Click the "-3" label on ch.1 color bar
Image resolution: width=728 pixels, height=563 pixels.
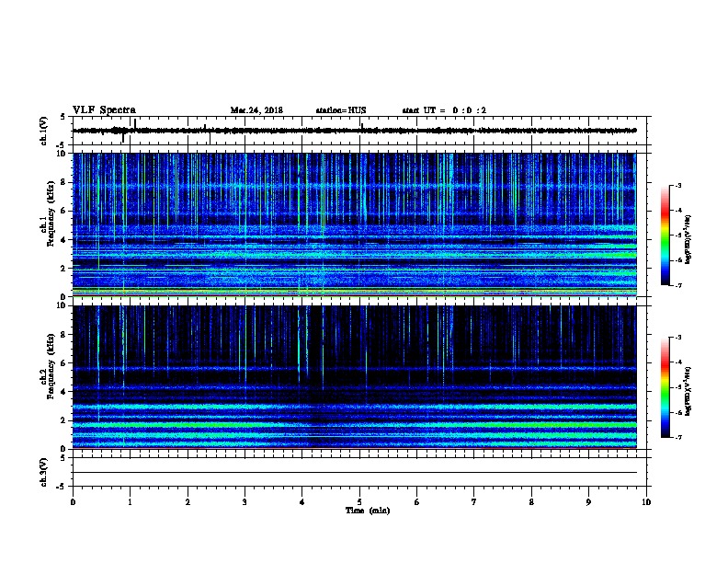click(x=677, y=185)
